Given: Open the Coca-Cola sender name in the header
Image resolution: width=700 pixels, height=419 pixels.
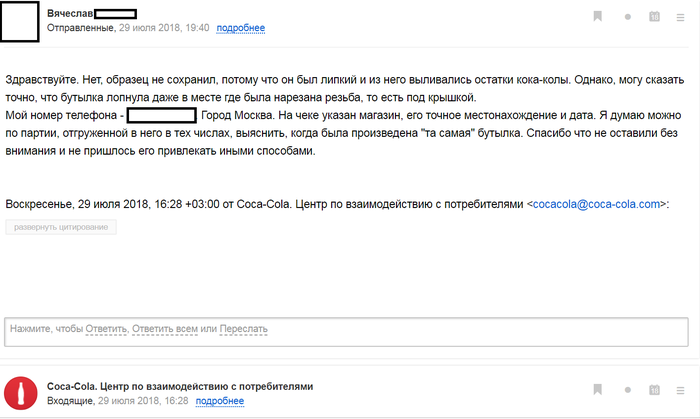Looking at the screenshot, I should tap(180, 385).
